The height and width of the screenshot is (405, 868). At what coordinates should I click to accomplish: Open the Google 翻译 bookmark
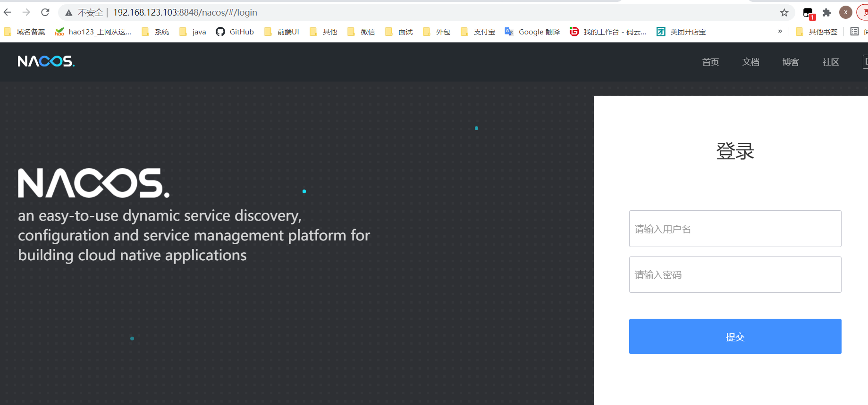tap(532, 32)
